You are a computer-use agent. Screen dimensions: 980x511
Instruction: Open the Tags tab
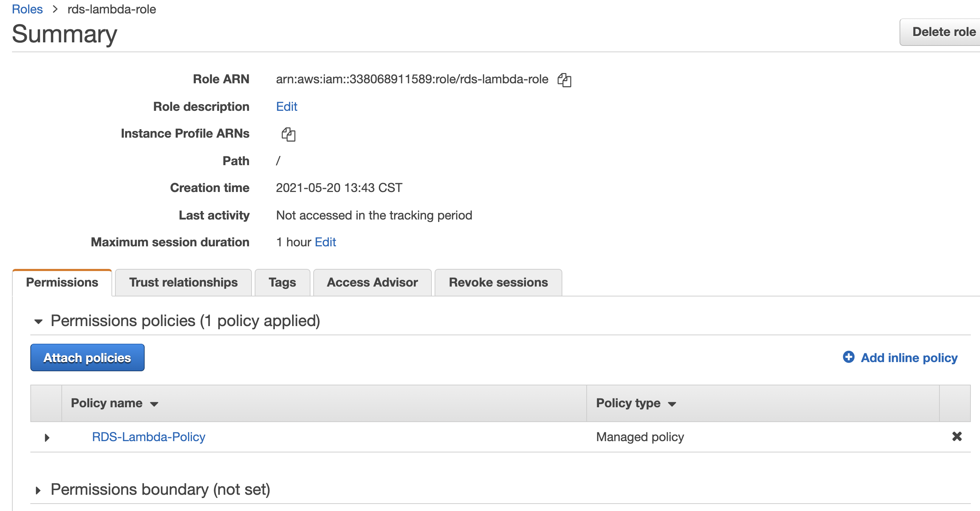pos(282,282)
